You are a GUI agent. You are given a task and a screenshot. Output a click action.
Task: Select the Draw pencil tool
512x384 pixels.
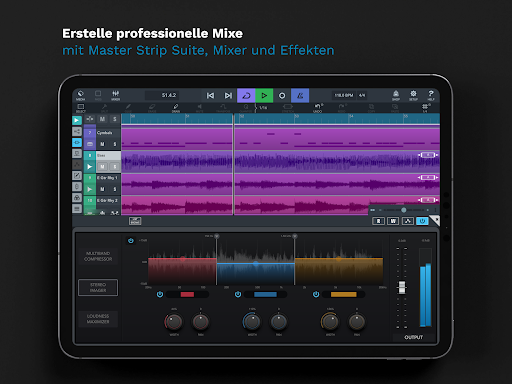[176, 108]
